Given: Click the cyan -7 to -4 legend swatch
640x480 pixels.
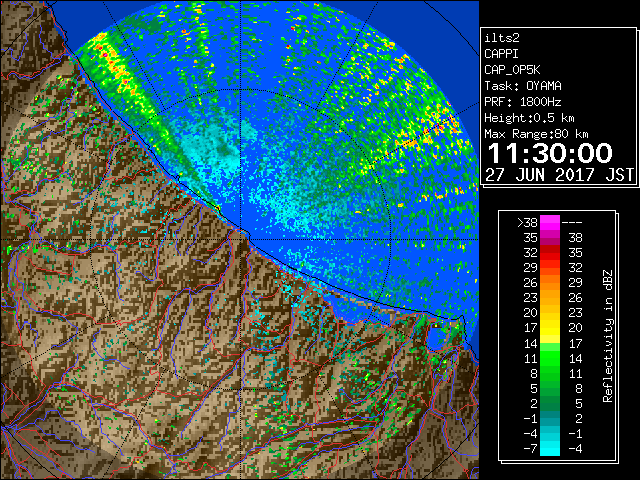Looking at the screenshot, I should [550, 448].
